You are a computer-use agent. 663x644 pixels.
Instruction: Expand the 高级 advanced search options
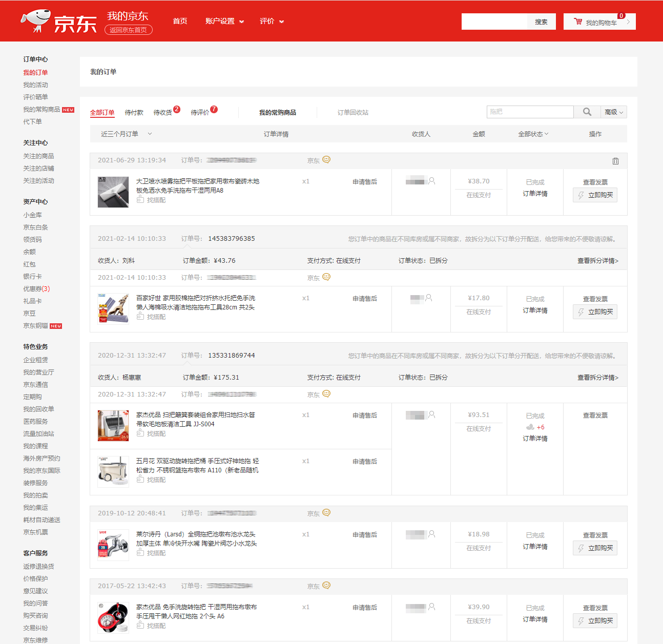pos(614,112)
